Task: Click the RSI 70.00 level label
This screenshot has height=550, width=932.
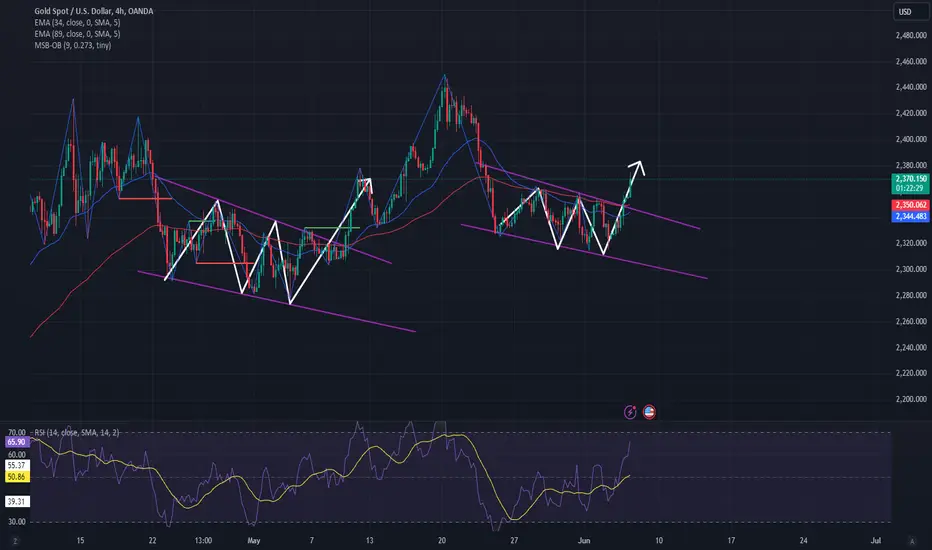Action: [17, 432]
